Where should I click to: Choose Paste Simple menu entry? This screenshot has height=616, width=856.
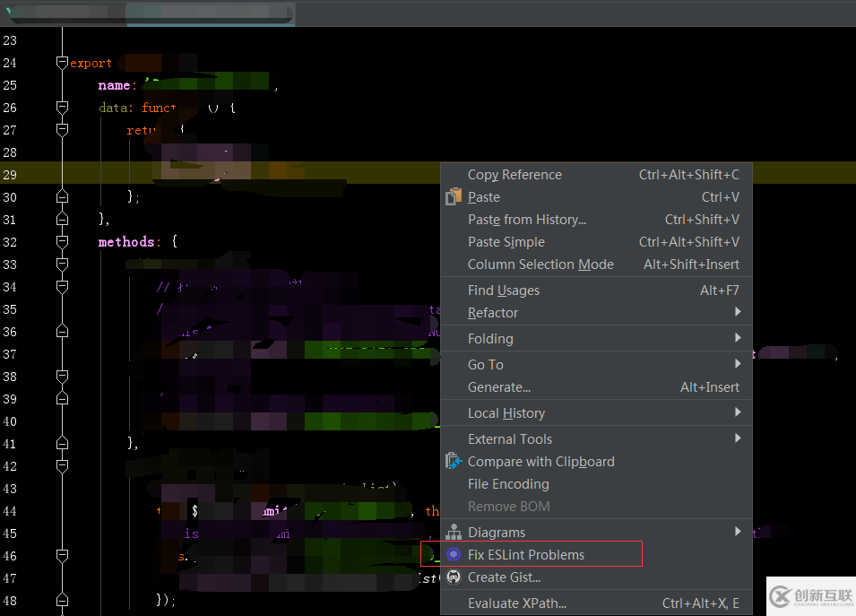pyautogui.click(x=596, y=242)
